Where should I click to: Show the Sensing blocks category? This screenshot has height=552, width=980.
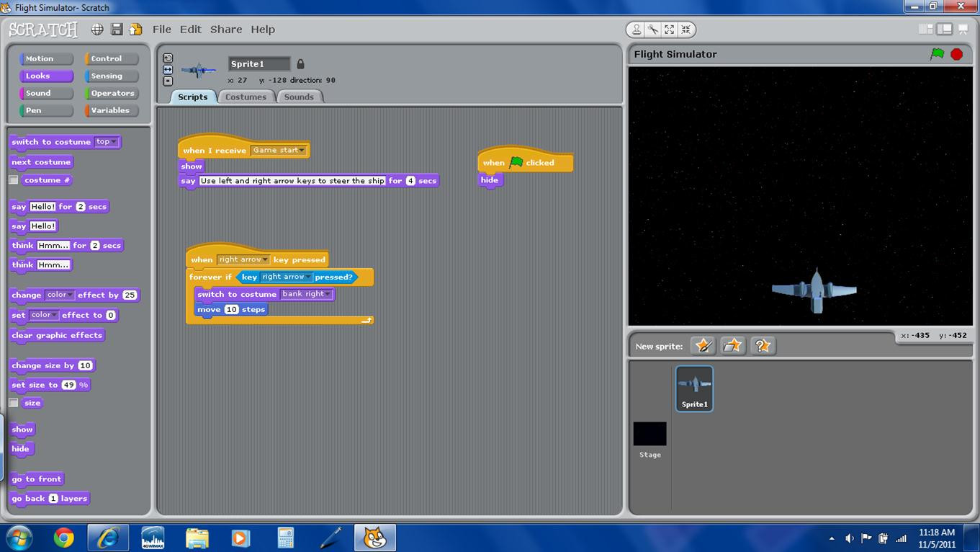click(x=112, y=76)
